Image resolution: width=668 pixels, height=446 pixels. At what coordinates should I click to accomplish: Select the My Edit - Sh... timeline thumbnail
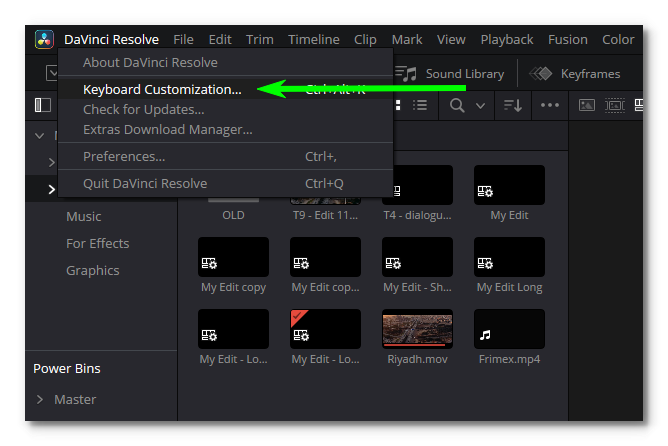[417, 257]
